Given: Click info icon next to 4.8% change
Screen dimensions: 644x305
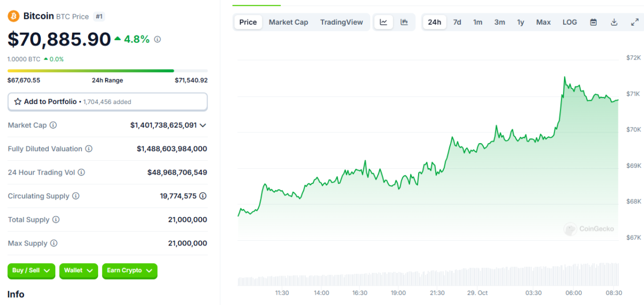Looking at the screenshot, I should click(157, 39).
